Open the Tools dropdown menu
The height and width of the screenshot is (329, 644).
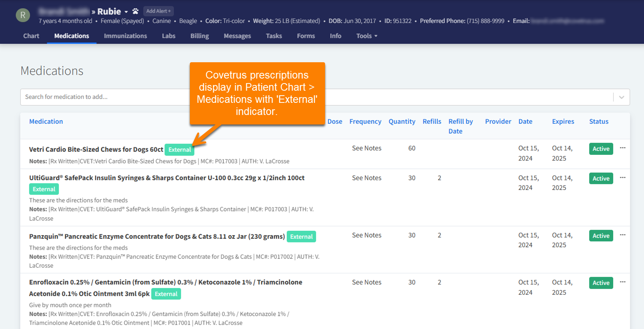point(366,36)
